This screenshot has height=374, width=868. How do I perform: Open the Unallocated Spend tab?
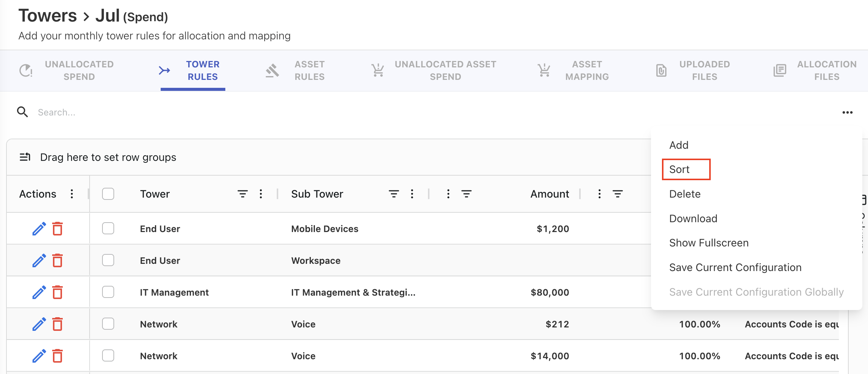(x=67, y=70)
